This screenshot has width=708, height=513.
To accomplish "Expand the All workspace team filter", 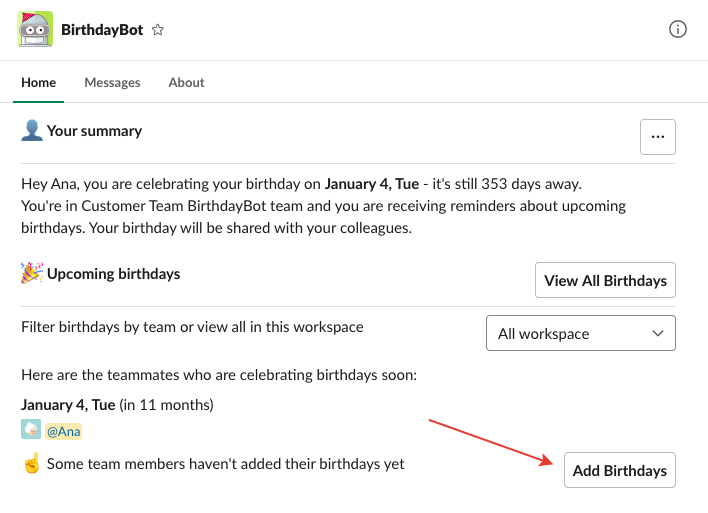I will tap(580, 333).
